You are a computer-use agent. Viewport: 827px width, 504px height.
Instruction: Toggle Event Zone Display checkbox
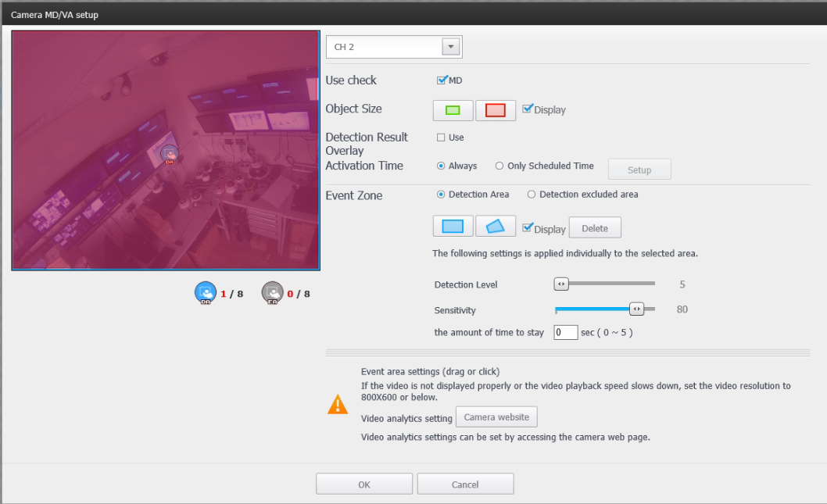click(528, 228)
